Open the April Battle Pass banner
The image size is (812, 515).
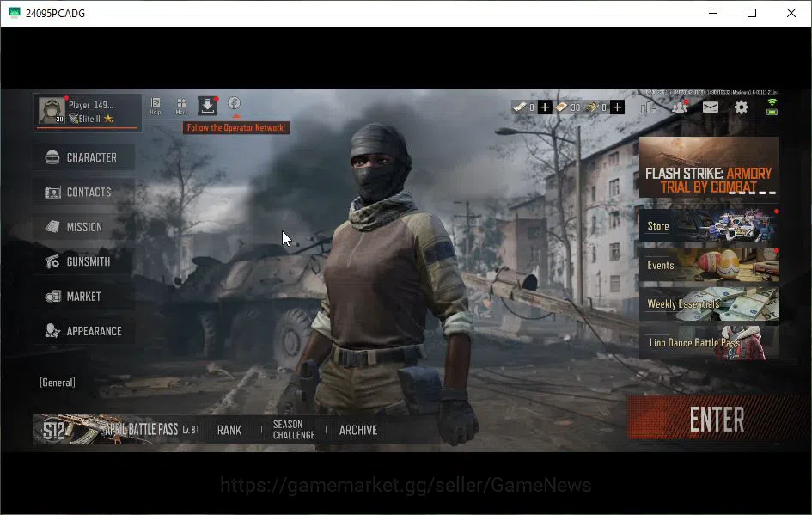115,430
